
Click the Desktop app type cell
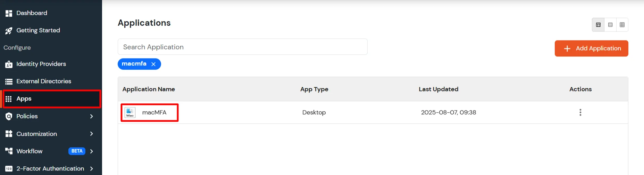314,113
